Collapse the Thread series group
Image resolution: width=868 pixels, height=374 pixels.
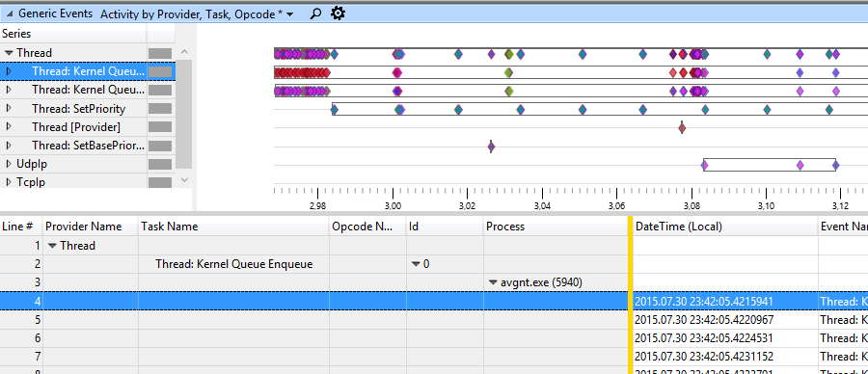pos(9,53)
